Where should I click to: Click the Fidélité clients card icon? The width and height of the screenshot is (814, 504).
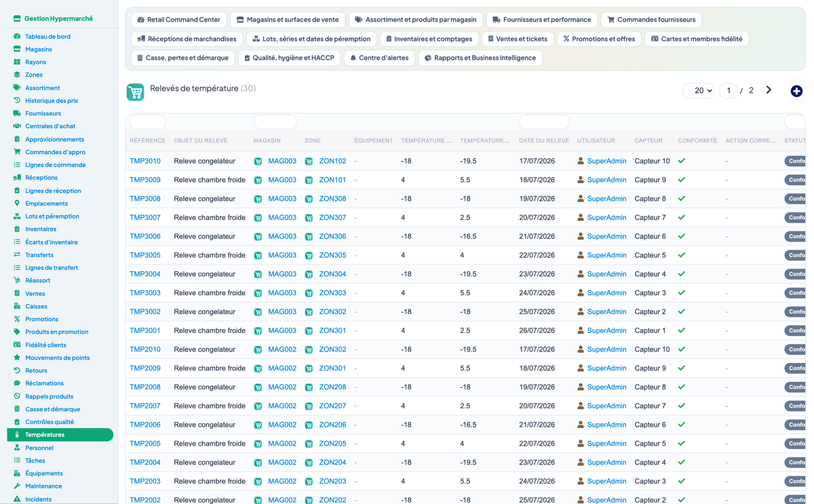click(x=17, y=345)
